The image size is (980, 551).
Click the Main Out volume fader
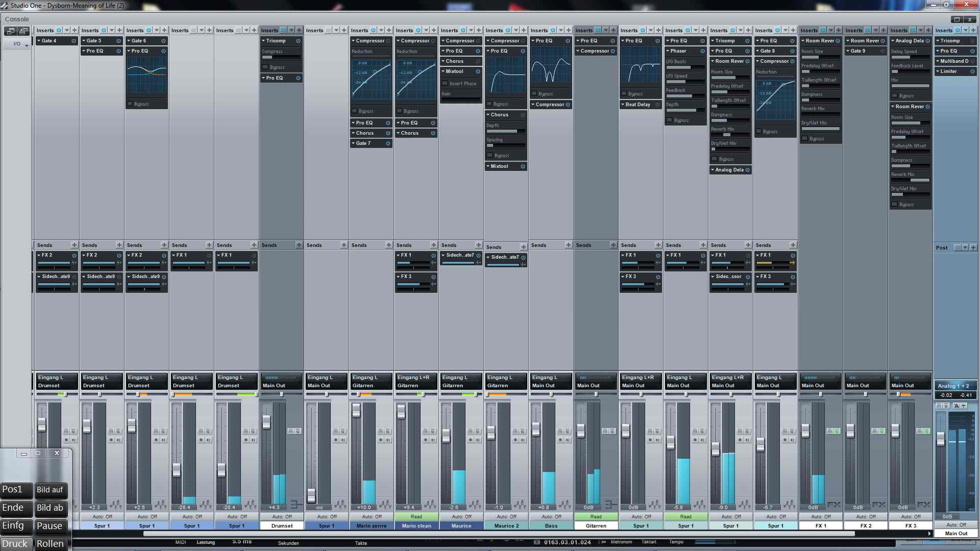click(x=941, y=438)
